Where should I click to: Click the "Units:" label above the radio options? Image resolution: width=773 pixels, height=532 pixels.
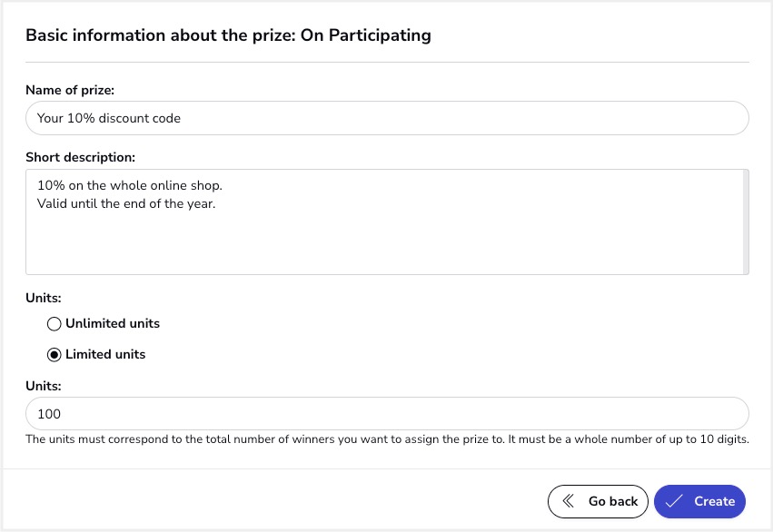click(44, 297)
